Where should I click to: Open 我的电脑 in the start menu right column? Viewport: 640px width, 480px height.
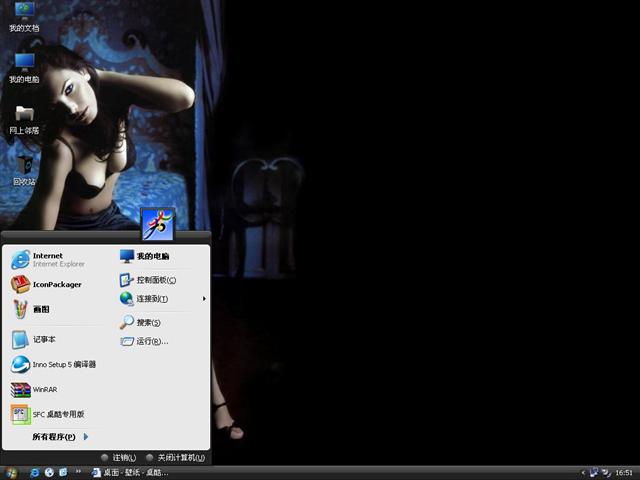click(144, 256)
